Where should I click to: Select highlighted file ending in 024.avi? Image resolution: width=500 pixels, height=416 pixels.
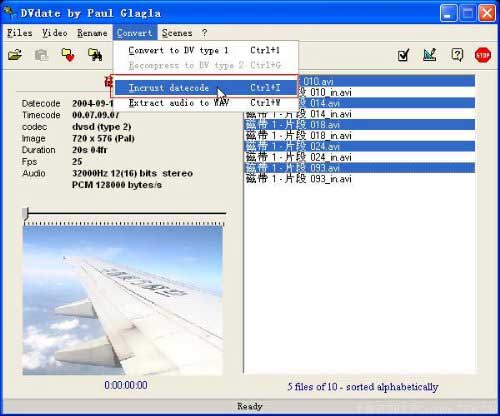[359, 146]
